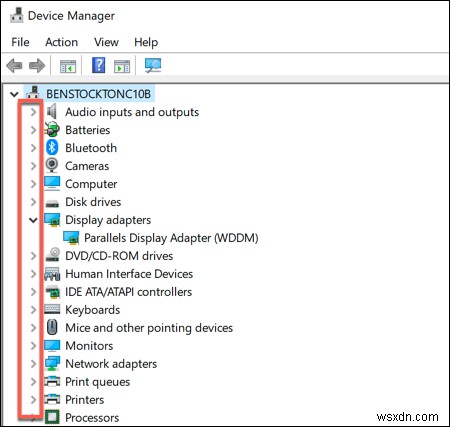Expand the Cameras category
This screenshot has width=450, height=427.
(x=33, y=166)
